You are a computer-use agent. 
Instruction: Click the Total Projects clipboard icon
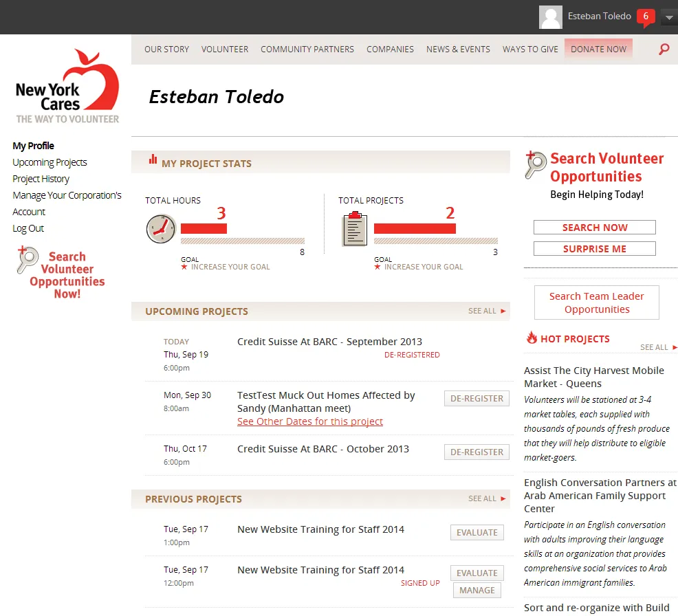355,229
